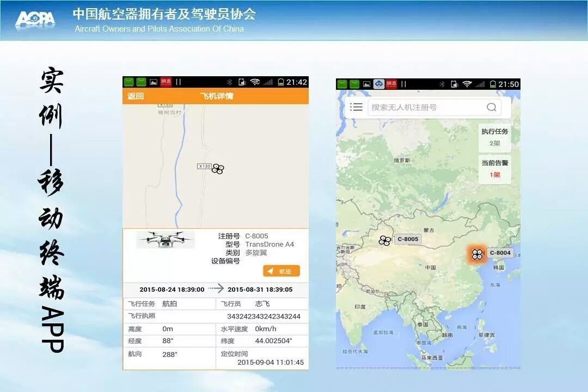Click positioning time 2015-09-04 11:01:45
Screen dimensions: 588x392
271,362
